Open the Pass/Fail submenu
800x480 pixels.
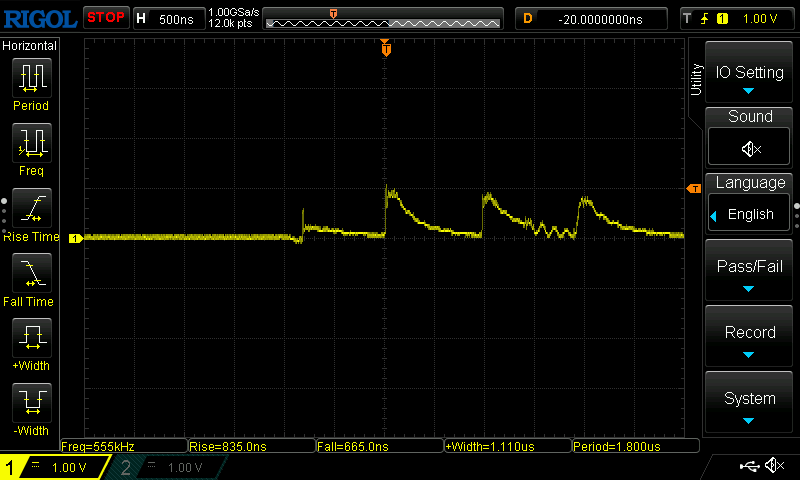coord(749,272)
